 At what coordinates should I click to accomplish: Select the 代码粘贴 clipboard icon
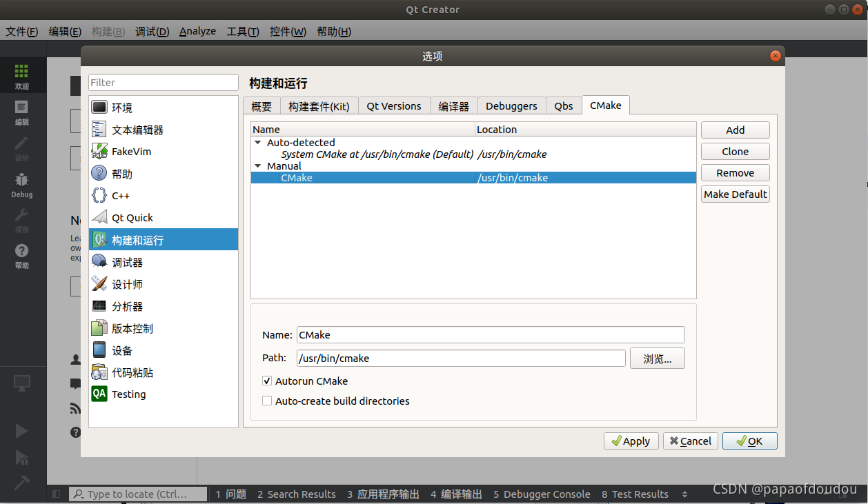click(100, 372)
